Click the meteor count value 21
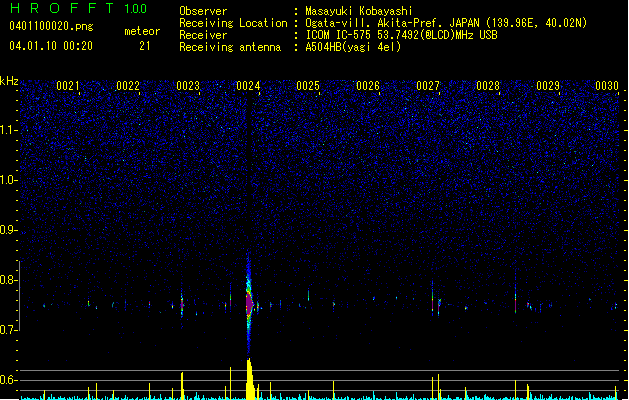629x400 pixels. pos(144,46)
